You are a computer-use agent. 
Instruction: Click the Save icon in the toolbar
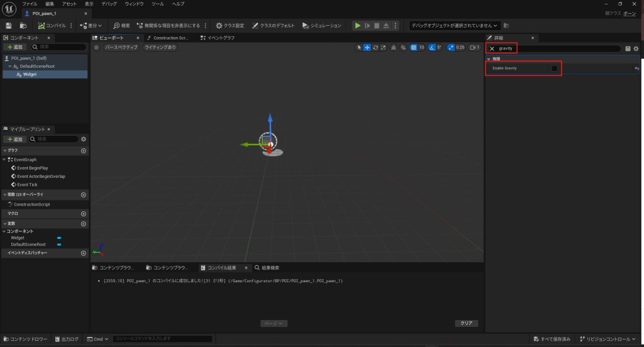click(8, 26)
